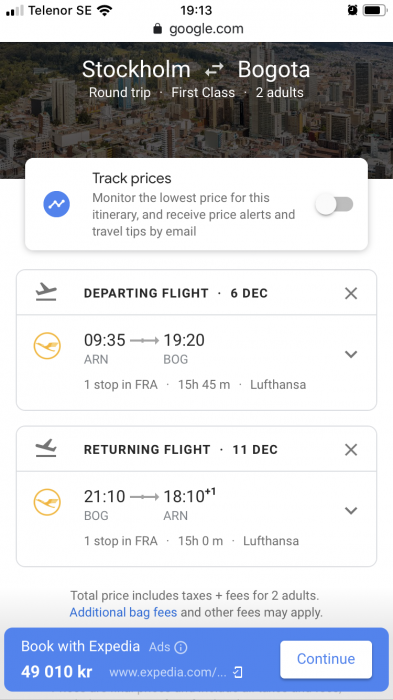Toggle the Track prices switch

click(334, 204)
